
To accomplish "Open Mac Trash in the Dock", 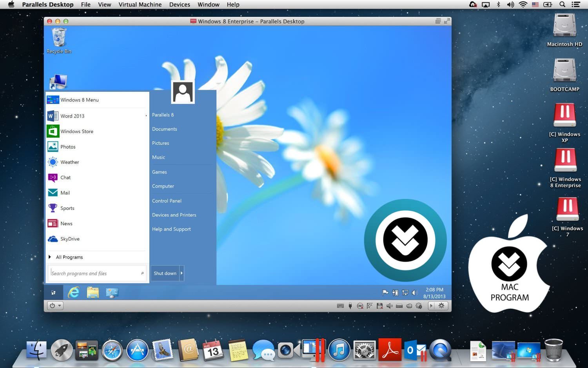I will [x=554, y=350].
